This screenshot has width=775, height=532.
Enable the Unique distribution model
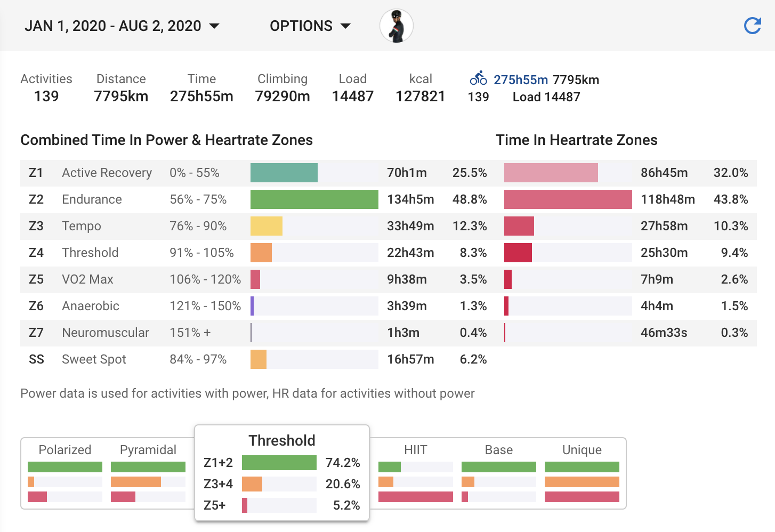582,449
